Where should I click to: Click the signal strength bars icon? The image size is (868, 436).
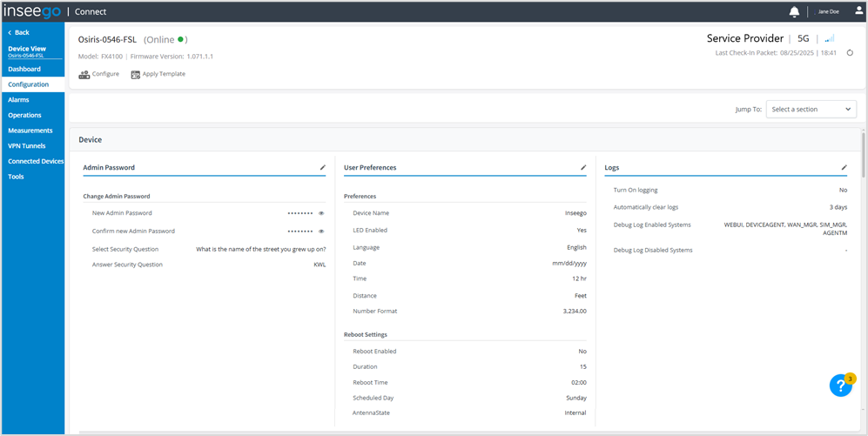point(829,38)
